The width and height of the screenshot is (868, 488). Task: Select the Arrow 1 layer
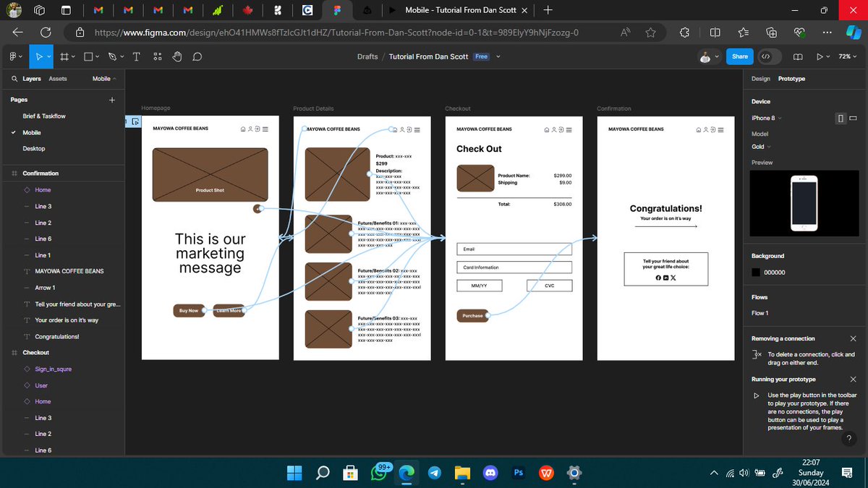[44, 288]
